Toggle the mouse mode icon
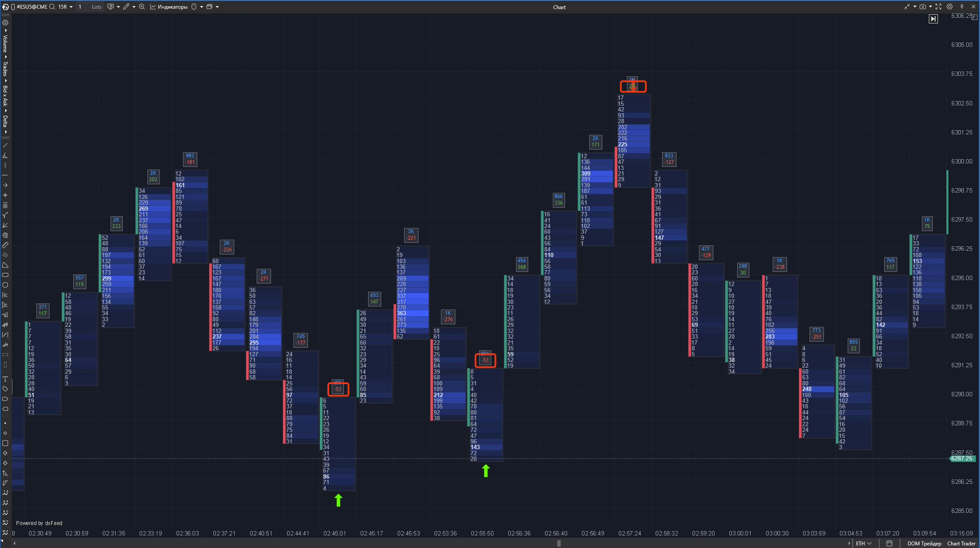This screenshot has height=548, width=980. pyautogui.click(x=194, y=7)
